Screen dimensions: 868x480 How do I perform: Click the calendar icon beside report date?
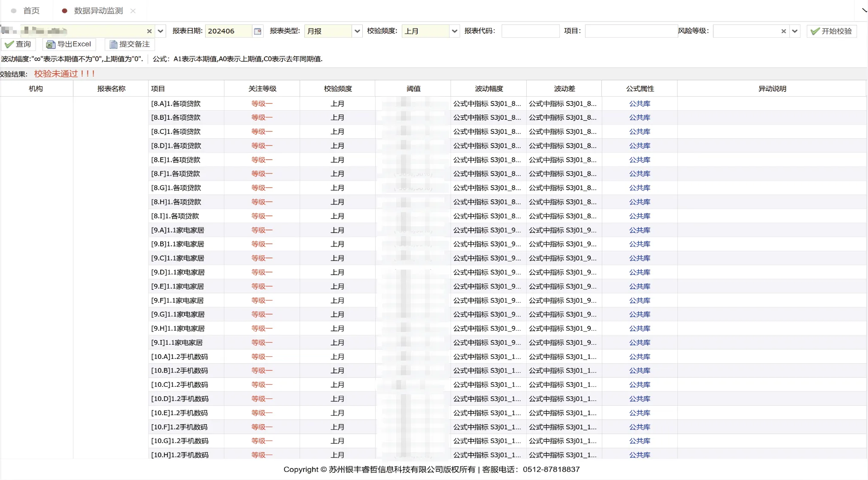pyautogui.click(x=258, y=31)
